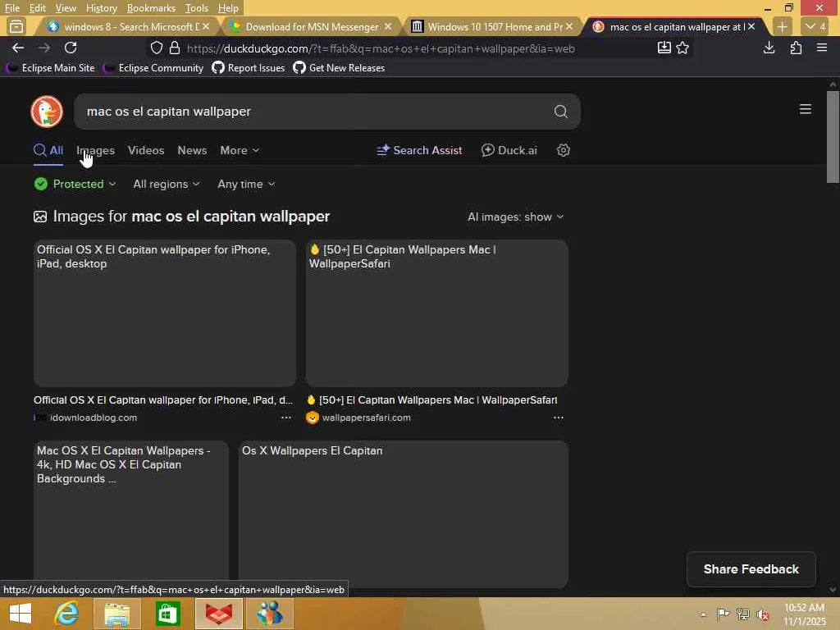Open '[50+] El Capitan Wallpapers Mac' thumbnail

(436, 313)
